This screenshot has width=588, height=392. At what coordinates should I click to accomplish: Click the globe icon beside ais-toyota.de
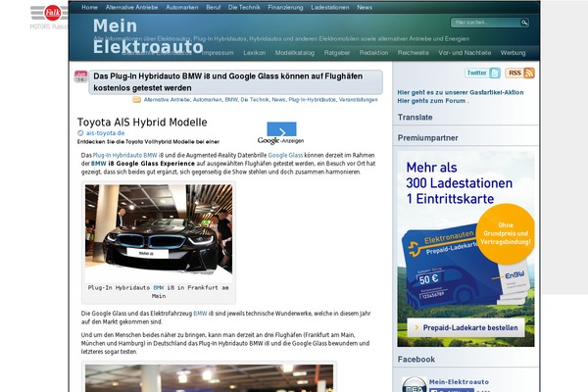coord(80,133)
